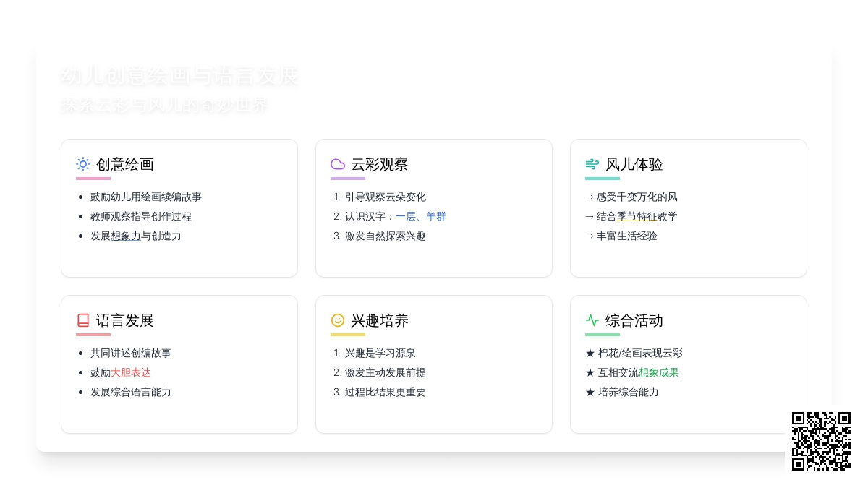Click the activity pulse icon beside 综合活动

click(592, 320)
